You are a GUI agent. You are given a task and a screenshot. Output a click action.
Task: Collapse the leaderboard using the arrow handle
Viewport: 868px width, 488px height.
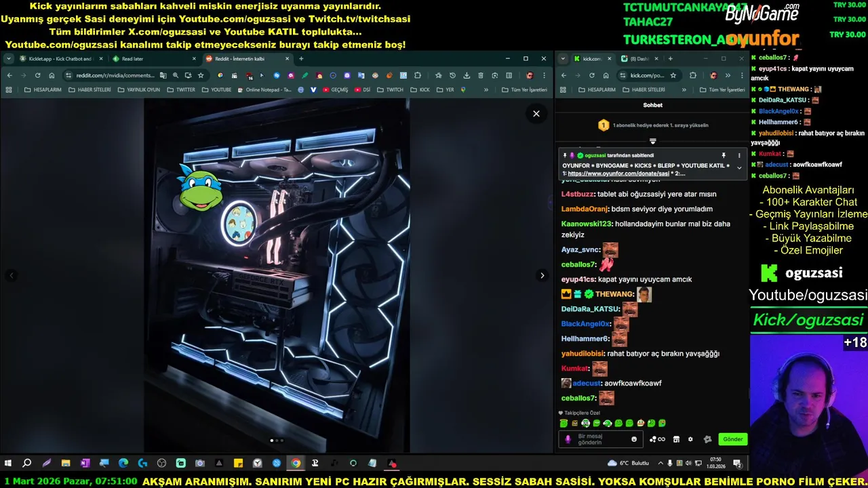pyautogui.click(x=653, y=142)
